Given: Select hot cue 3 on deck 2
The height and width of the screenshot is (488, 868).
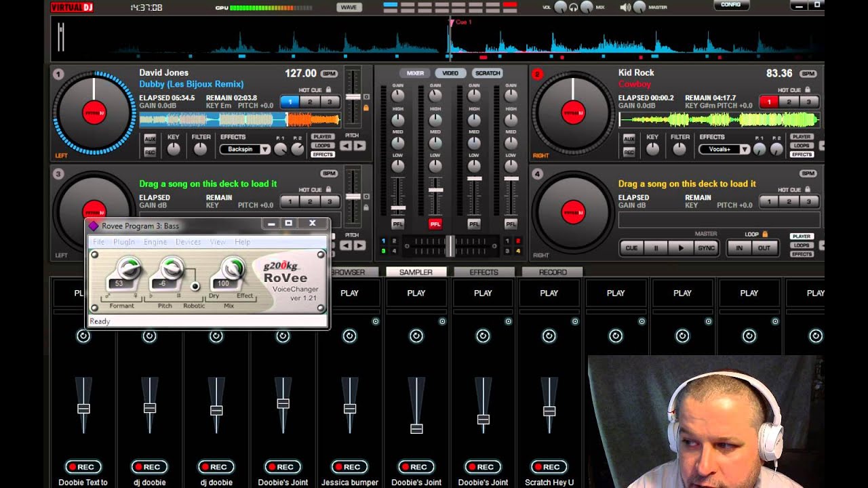Looking at the screenshot, I should (808, 102).
